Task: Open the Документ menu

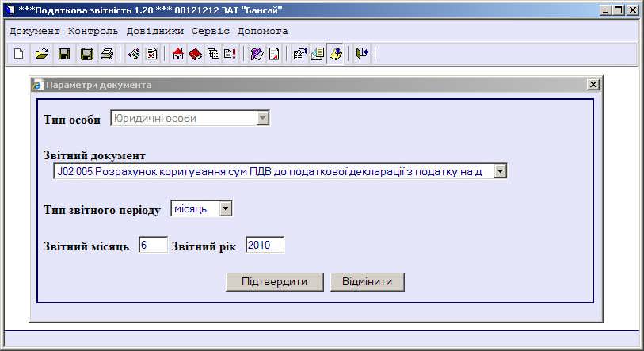Action: (x=35, y=31)
